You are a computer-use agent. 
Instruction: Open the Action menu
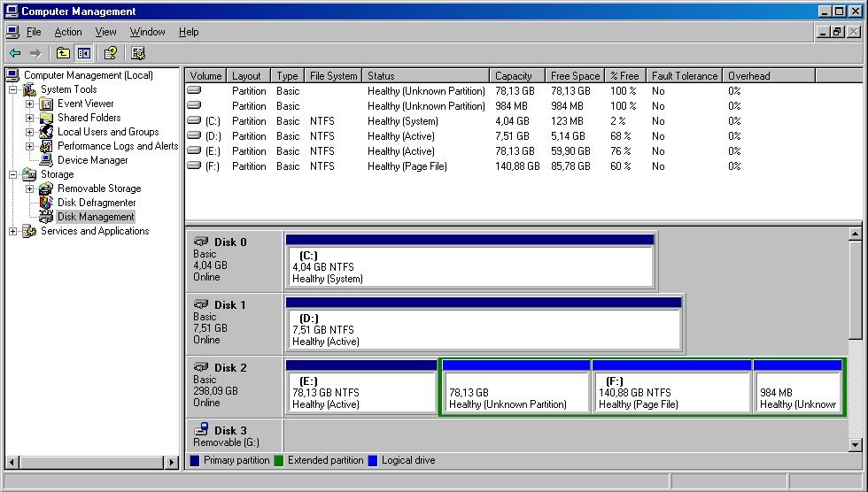tap(68, 32)
